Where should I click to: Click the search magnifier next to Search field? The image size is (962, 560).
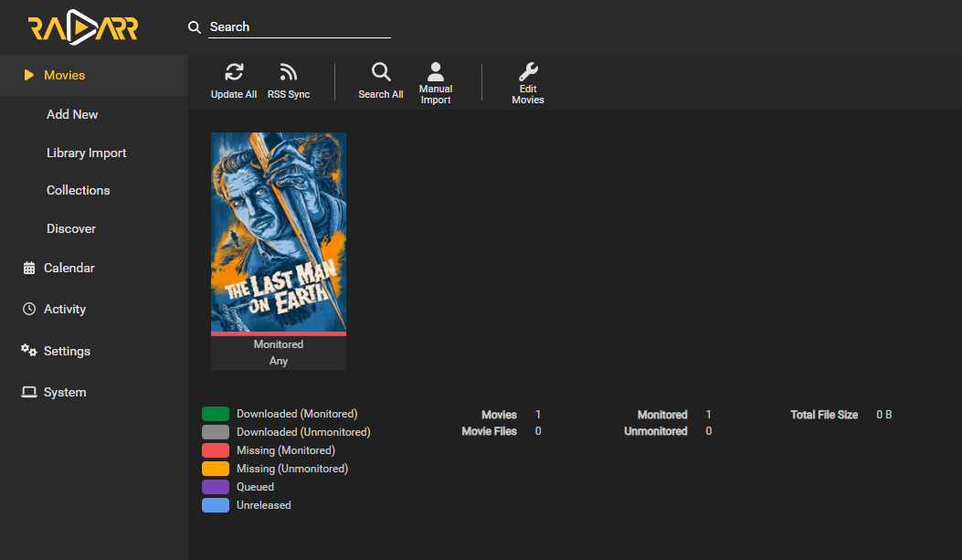tap(195, 27)
